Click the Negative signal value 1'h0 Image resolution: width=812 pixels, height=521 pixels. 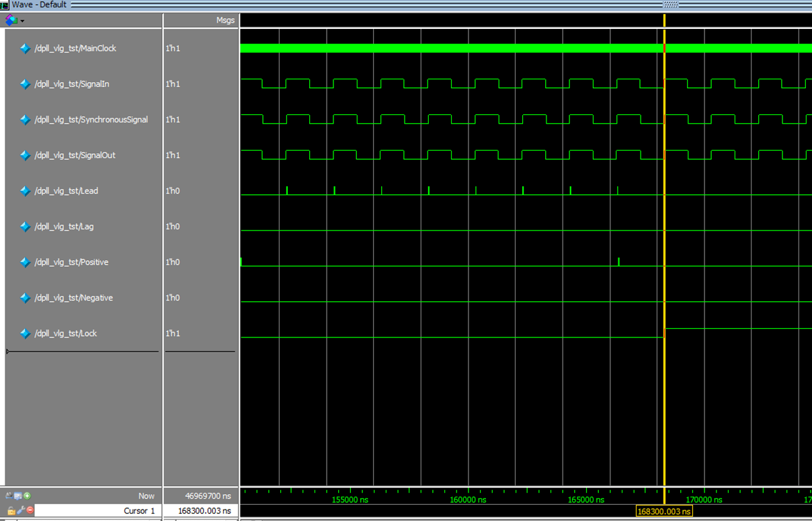point(173,298)
